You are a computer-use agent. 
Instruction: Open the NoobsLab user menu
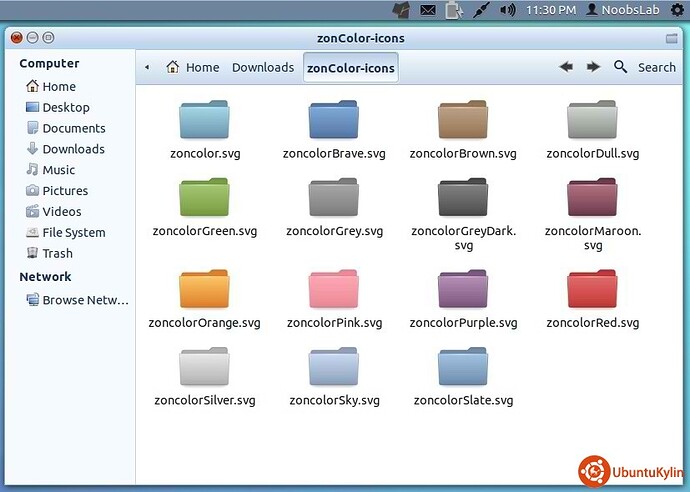(x=622, y=10)
